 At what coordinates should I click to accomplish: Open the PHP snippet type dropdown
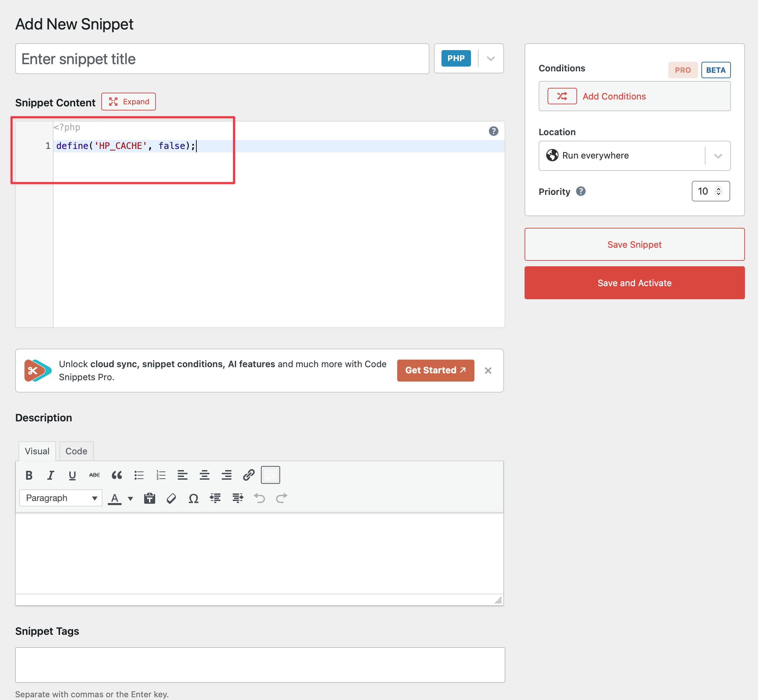491,59
